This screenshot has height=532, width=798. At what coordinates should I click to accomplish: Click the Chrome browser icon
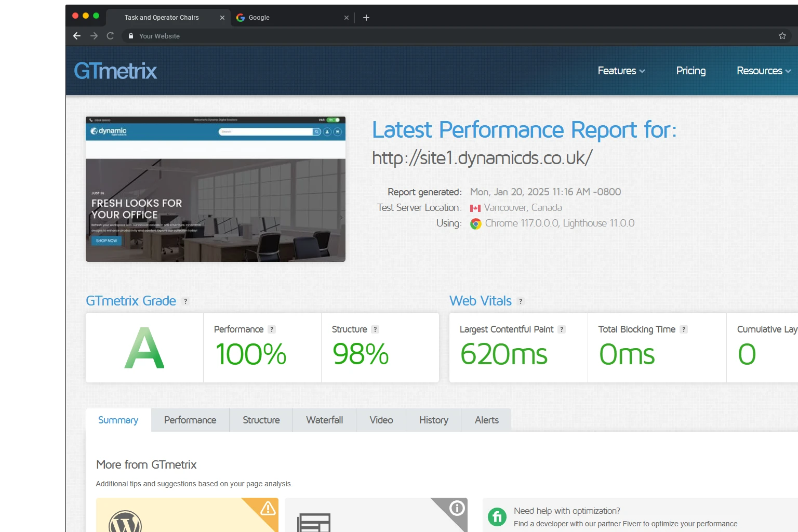coord(476,224)
